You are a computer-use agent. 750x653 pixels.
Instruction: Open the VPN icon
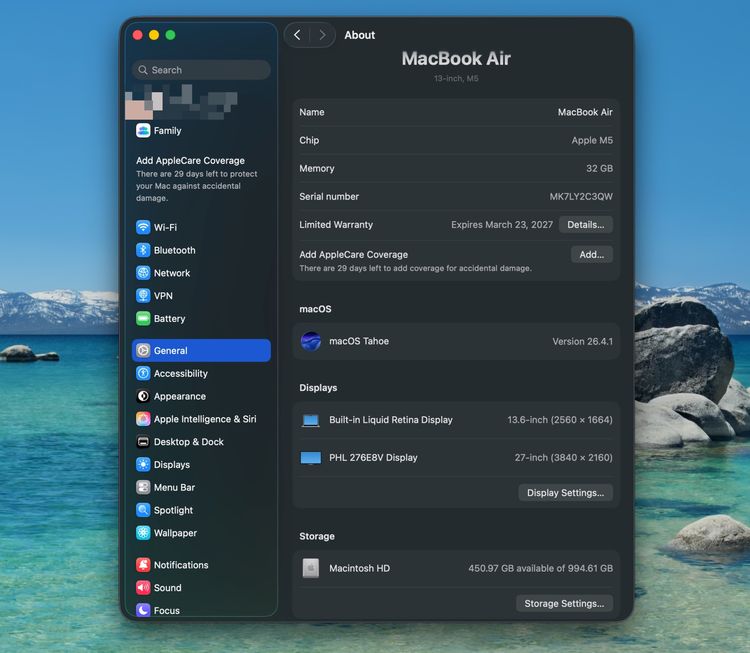(143, 296)
